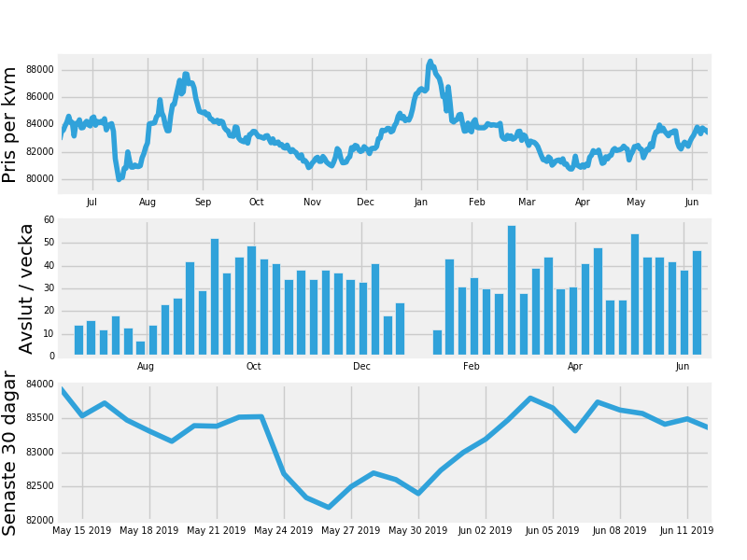Select the 20 tick on the Avslut axis
Image resolution: width=747 pixels, height=560 pixels.
49,311
